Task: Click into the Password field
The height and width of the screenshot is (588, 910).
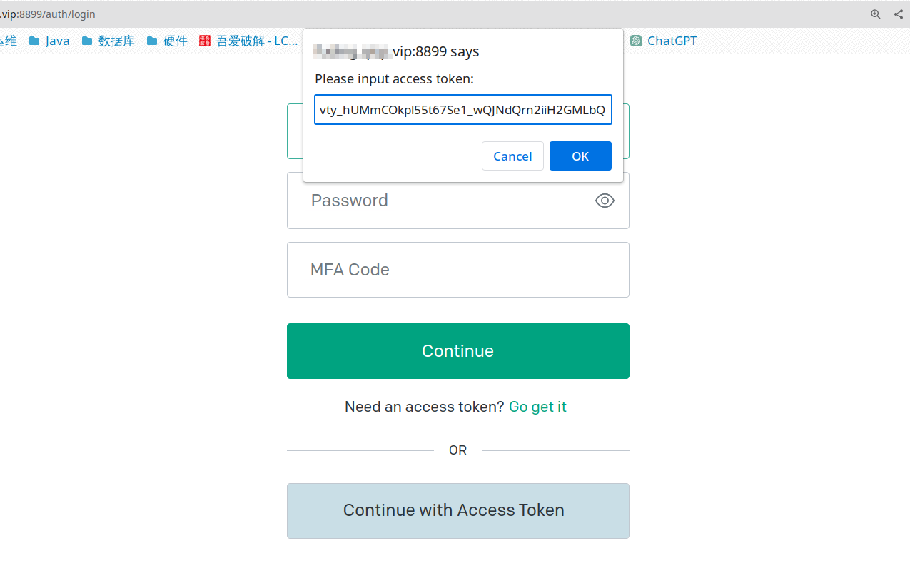Action: click(457, 201)
